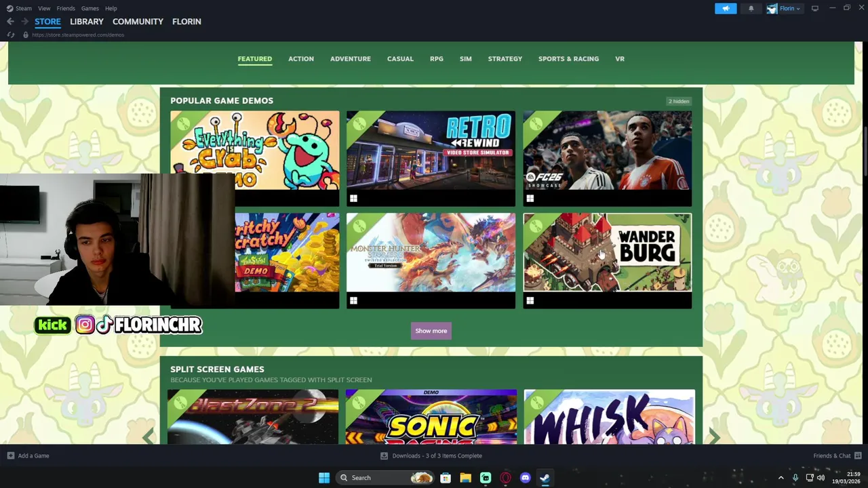Enter Big Picture mode via monitor icon
The height and width of the screenshot is (488, 868).
[815, 8]
